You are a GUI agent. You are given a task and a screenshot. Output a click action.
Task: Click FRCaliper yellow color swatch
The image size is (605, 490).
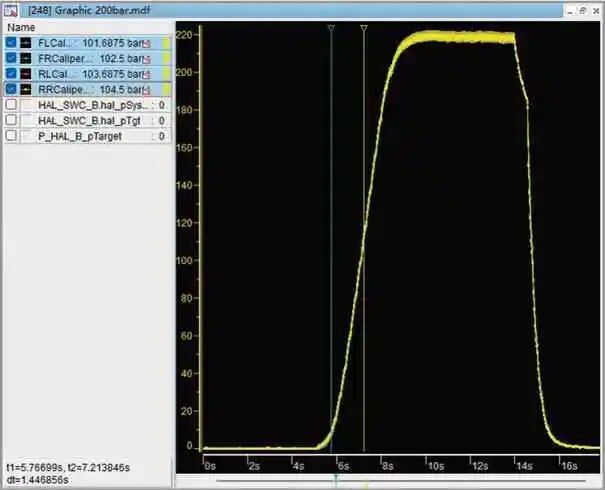click(x=166, y=59)
